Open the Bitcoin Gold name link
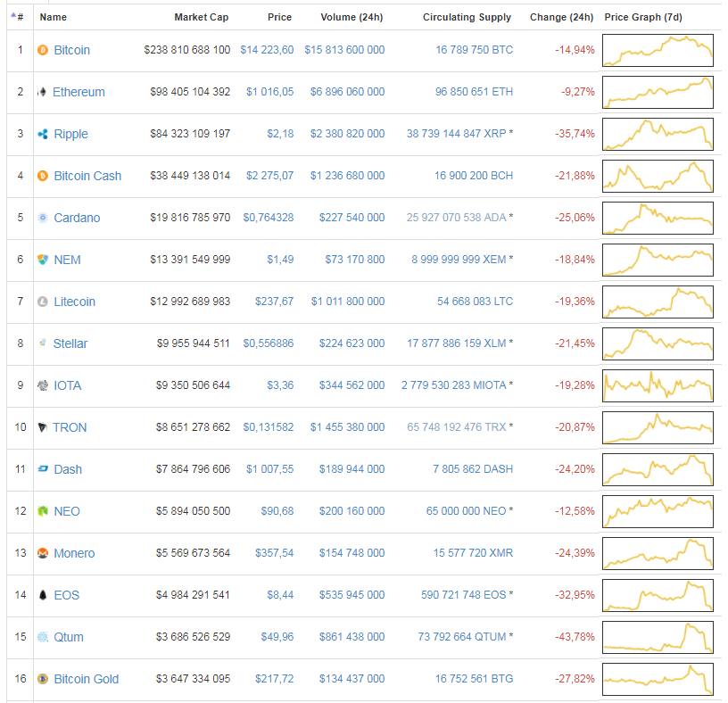Image resolution: width=728 pixels, height=703 pixels. (86, 679)
